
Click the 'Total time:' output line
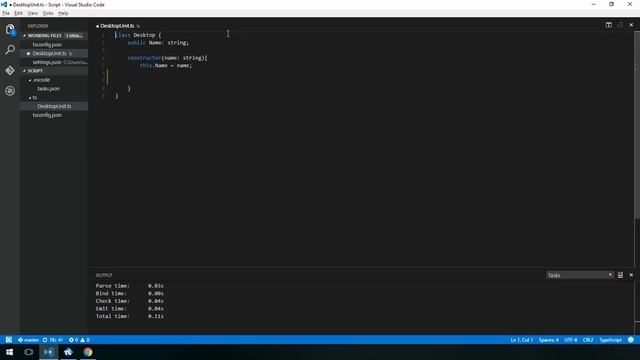130,316
